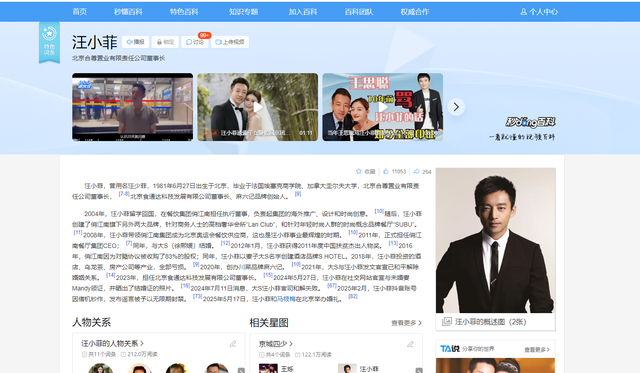Image resolution: width=640 pixels, height=373 pixels.
Task: Open the first video thumbnail with man outdoors
Action: [133, 107]
